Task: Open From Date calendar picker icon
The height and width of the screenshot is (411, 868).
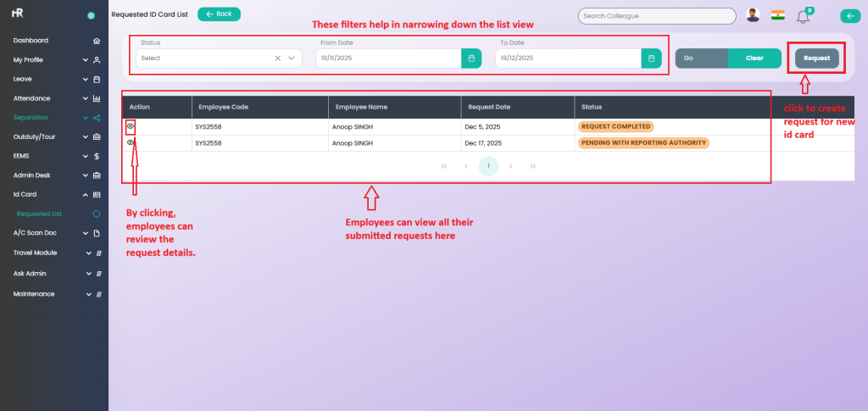Action: 471,58
